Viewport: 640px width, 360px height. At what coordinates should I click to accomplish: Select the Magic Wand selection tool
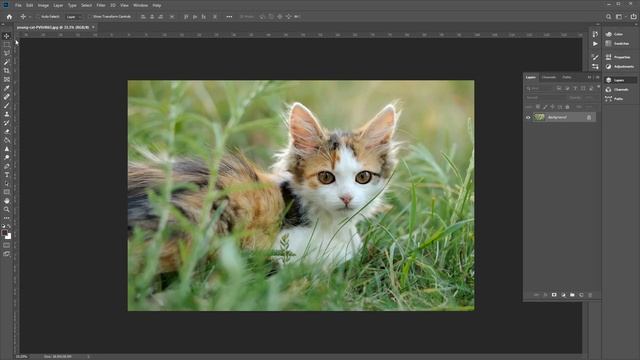click(x=7, y=62)
